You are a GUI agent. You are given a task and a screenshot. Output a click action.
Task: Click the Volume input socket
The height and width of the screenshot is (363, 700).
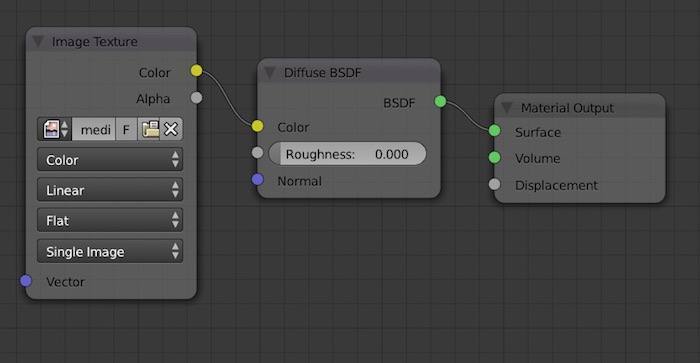tap(494, 157)
